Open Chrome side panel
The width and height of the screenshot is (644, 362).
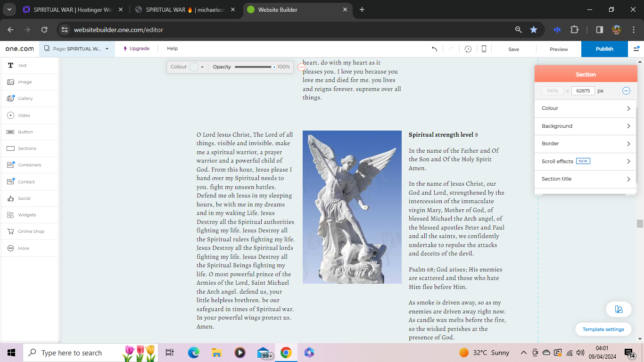pyautogui.click(x=600, y=30)
